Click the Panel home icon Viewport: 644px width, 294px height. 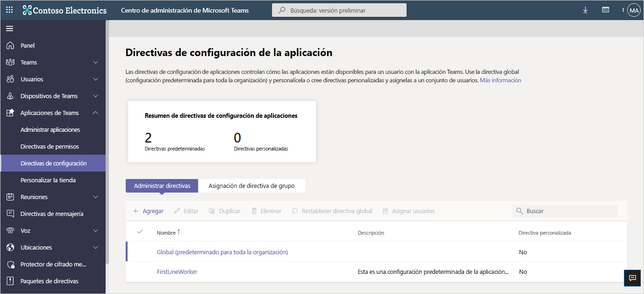pyautogui.click(x=10, y=45)
